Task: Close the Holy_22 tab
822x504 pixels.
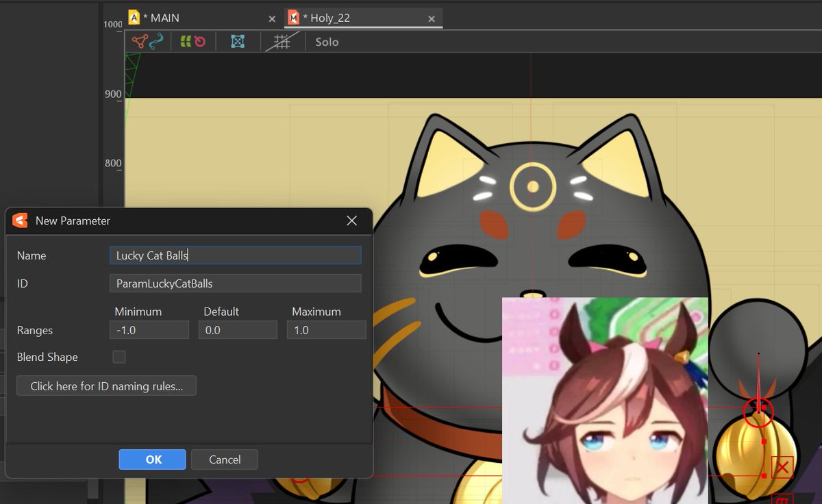Action: [432, 19]
